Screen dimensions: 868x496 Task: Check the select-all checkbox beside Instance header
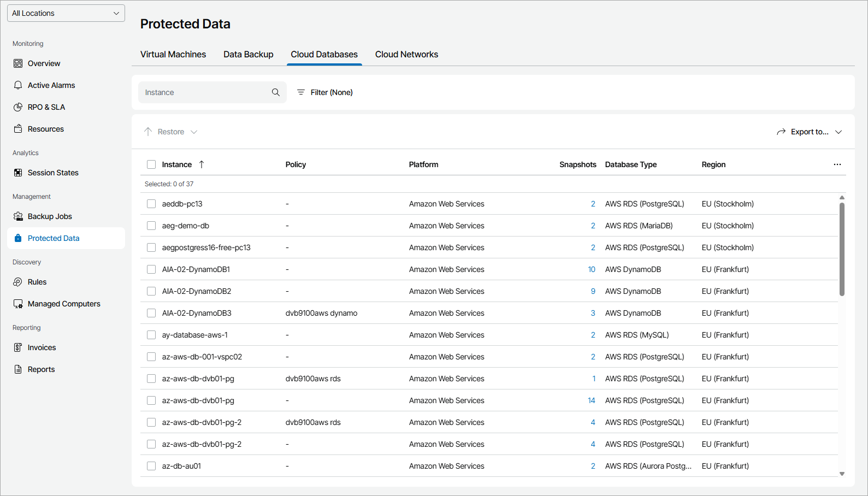(x=151, y=164)
